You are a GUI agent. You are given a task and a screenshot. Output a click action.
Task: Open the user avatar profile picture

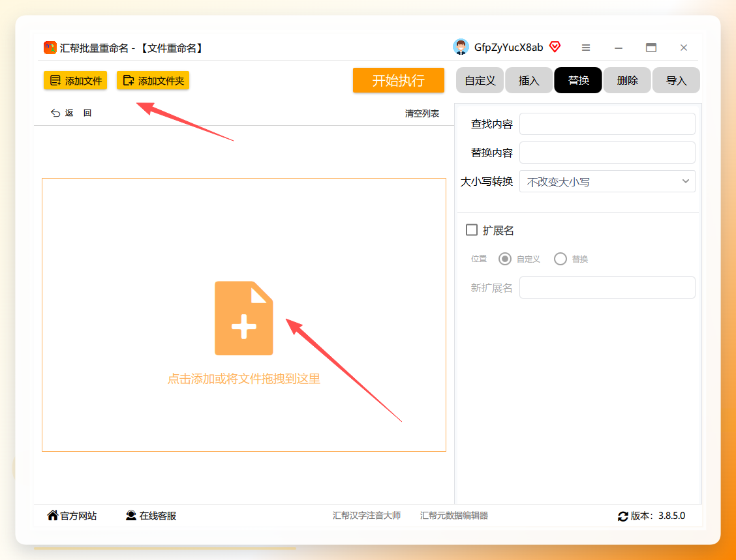[461, 47]
